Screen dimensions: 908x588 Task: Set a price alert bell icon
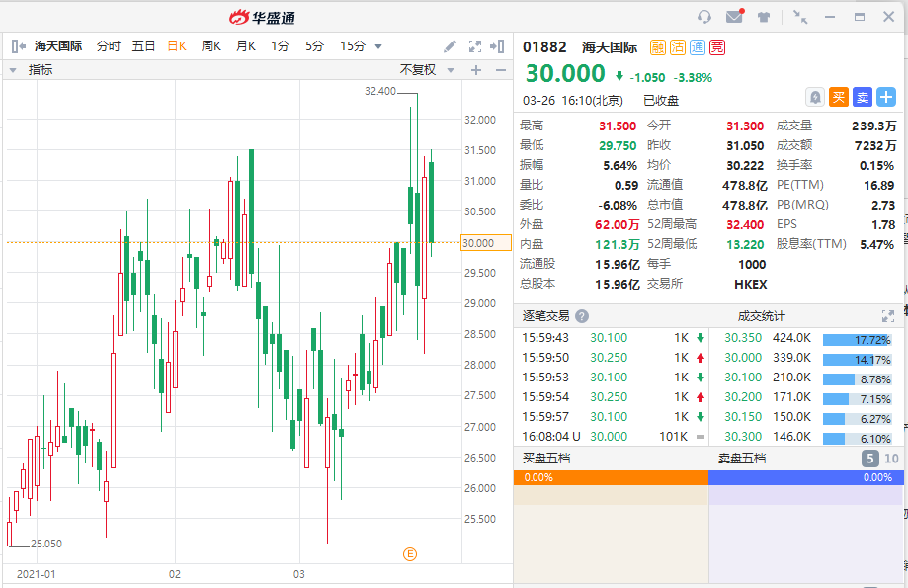click(815, 97)
